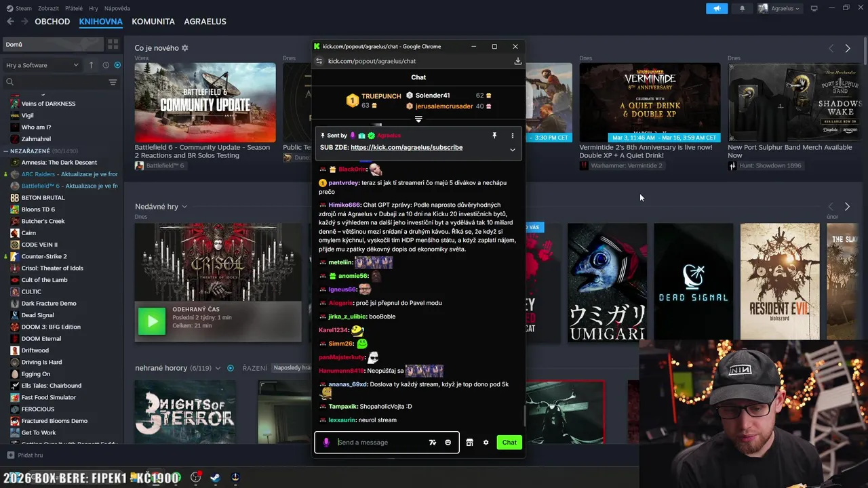This screenshot has height=488, width=868.
Task: Go forward with Steam's forward arrow
Action: tap(24, 22)
